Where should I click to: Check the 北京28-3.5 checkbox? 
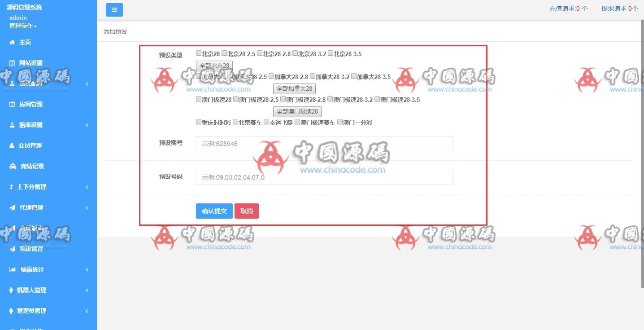[x=331, y=53]
